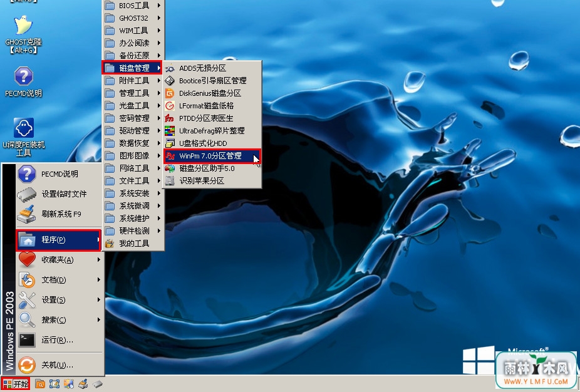Open the folder search taskbar icon
The width and height of the screenshot is (580, 392).
[40, 384]
